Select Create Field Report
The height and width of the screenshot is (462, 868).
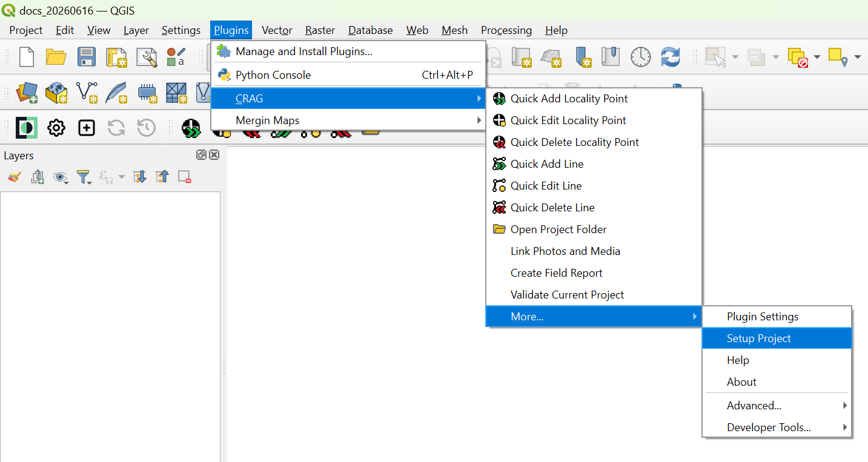[594, 273]
